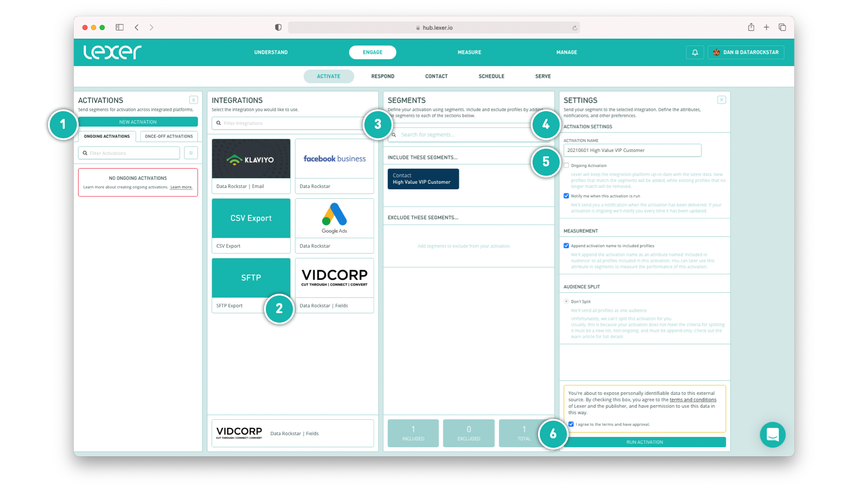Click into the Activation Name field
868x488 pixels.
pyautogui.click(x=632, y=150)
